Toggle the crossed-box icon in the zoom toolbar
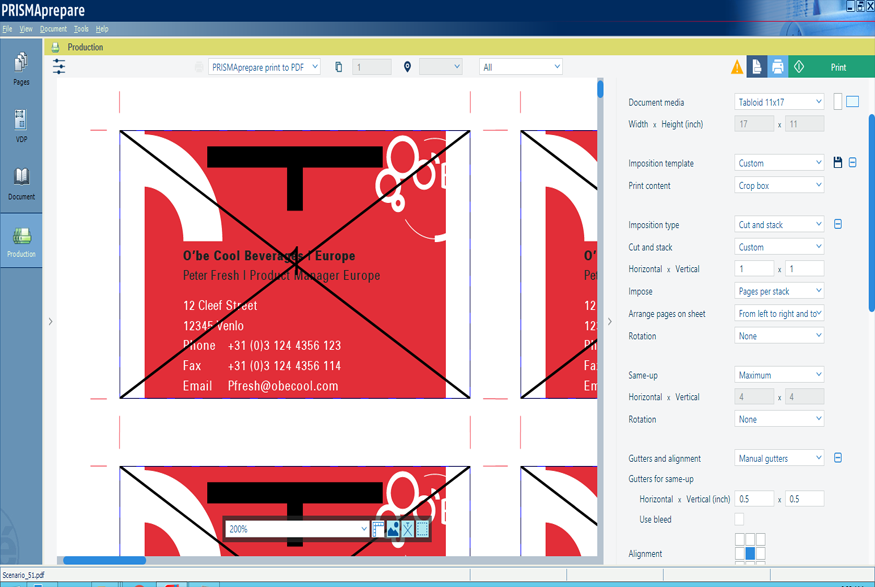Screen dimensions: 875x587 click(408, 528)
